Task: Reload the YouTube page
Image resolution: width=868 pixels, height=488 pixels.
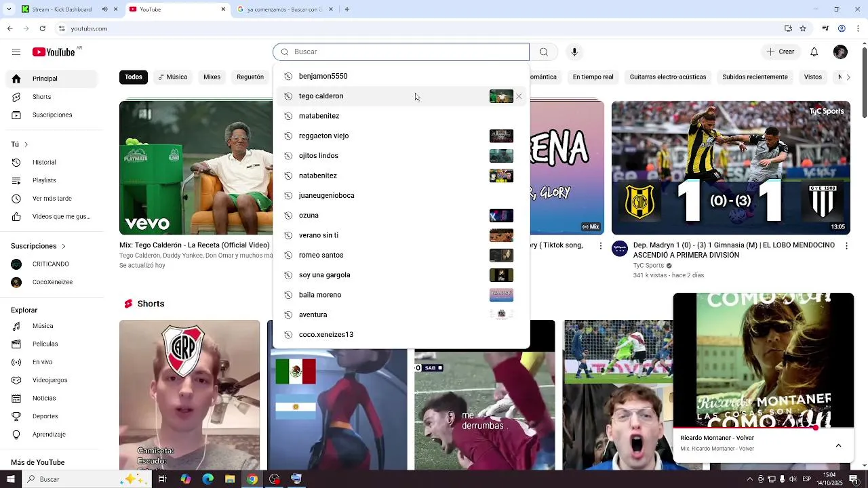Action: pos(43,28)
